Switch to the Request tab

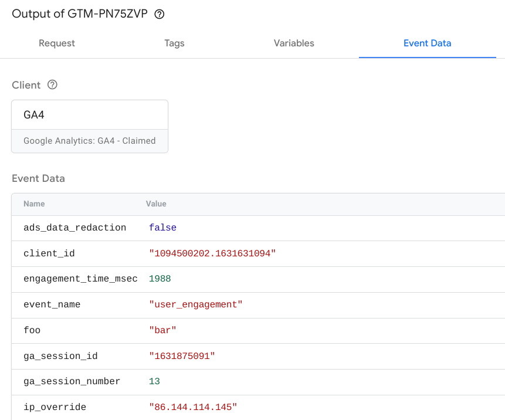pos(56,43)
